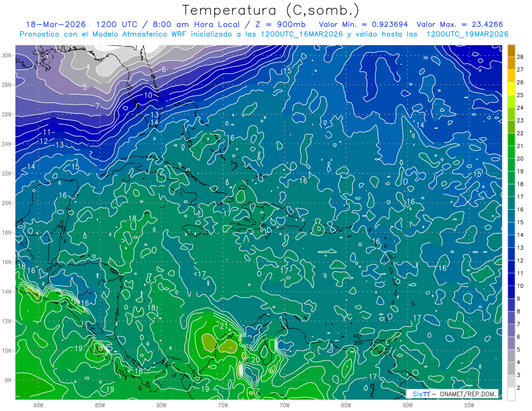Click the '2' value on the color scale

[519, 388]
